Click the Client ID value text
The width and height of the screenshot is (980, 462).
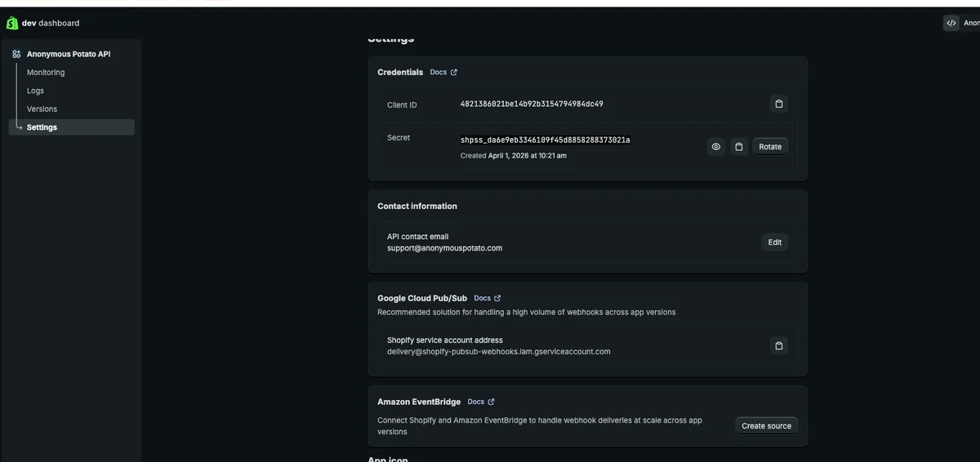[532, 104]
